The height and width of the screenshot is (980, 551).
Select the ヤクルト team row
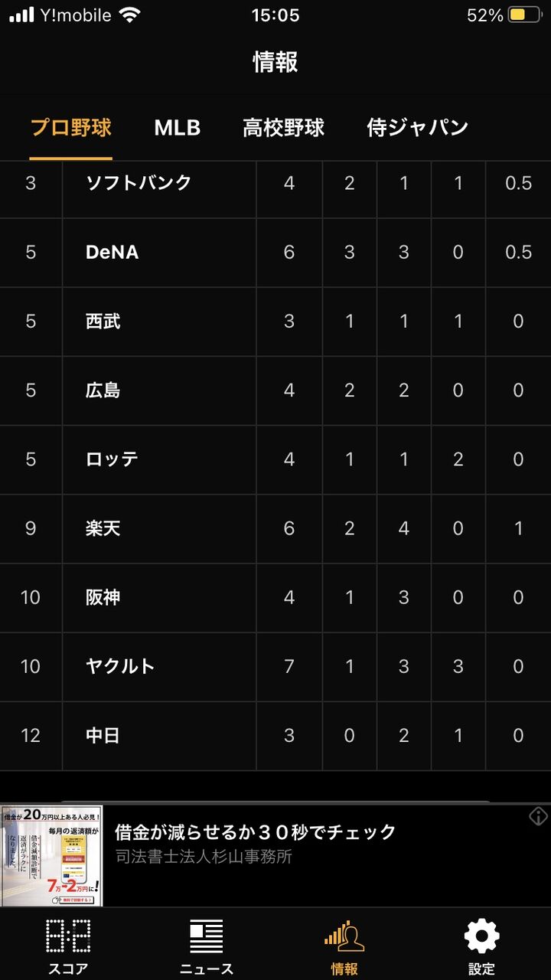click(275, 666)
